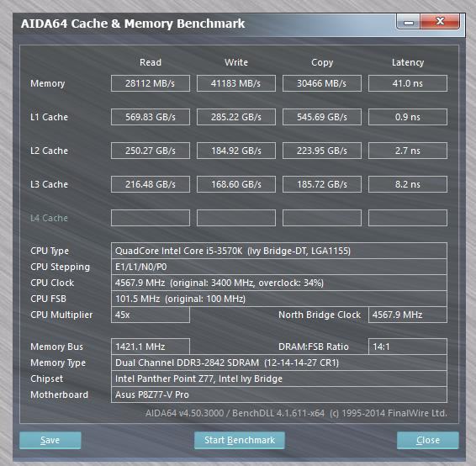Click the window title bar text
The width and height of the screenshot is (476, 466).
[x=133, y=24]
